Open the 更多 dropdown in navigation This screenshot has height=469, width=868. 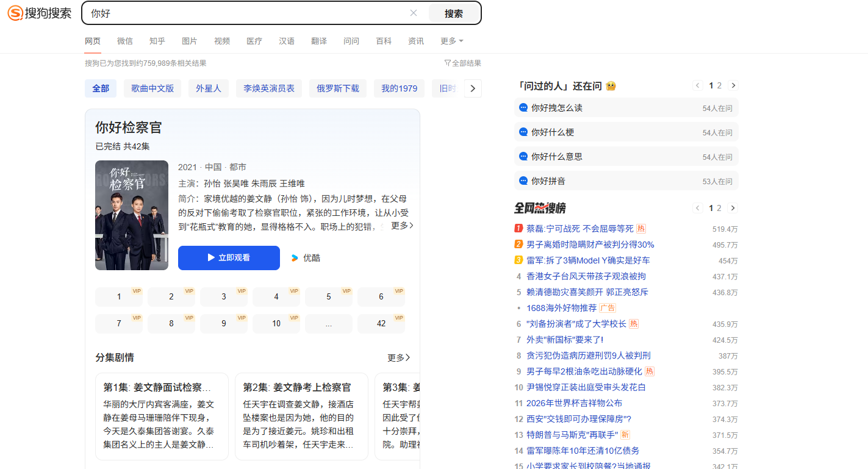(x=451, y=41)
